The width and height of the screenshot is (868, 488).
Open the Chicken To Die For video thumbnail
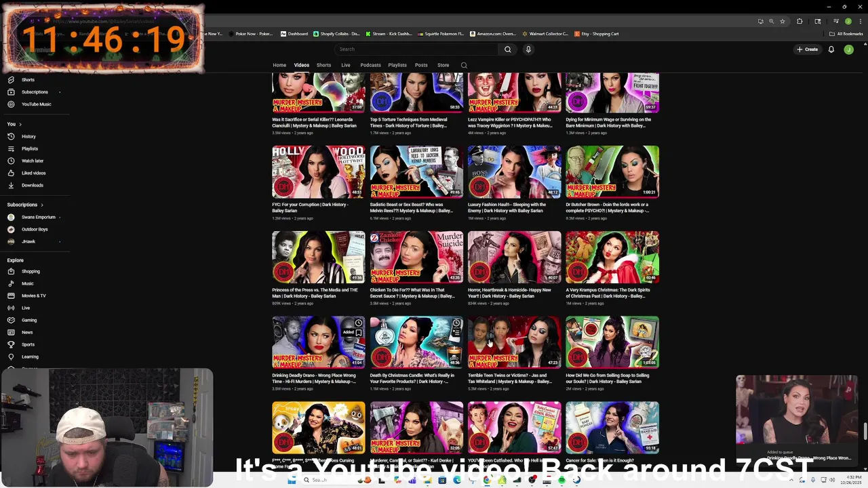click(416, 258)
